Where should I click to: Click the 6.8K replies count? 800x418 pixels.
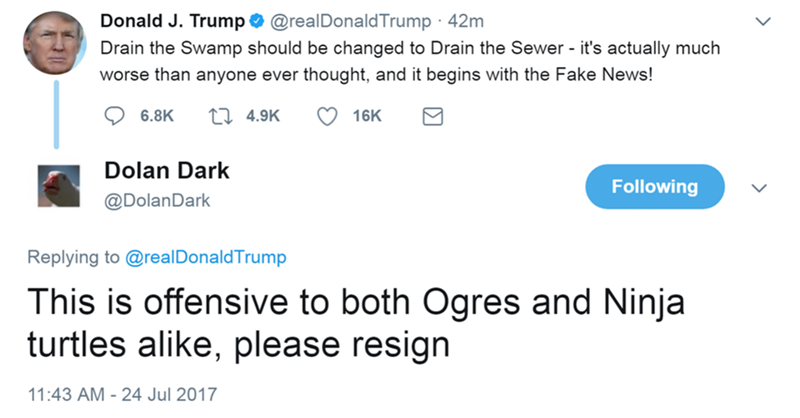coord(146,117)
